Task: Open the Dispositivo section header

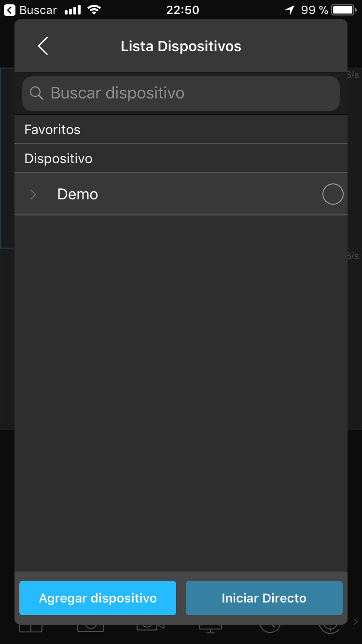Action: click(181, 158)
